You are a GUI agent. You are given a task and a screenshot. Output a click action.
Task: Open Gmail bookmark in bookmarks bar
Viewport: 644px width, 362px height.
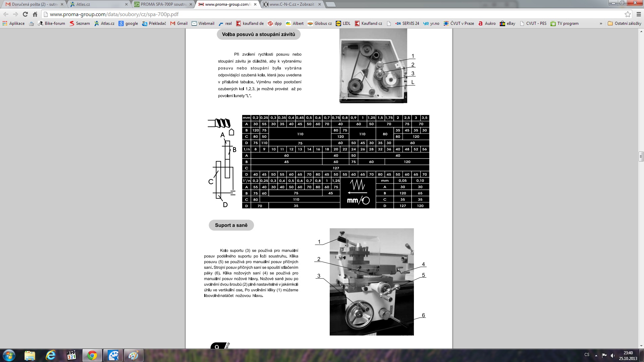179,23
